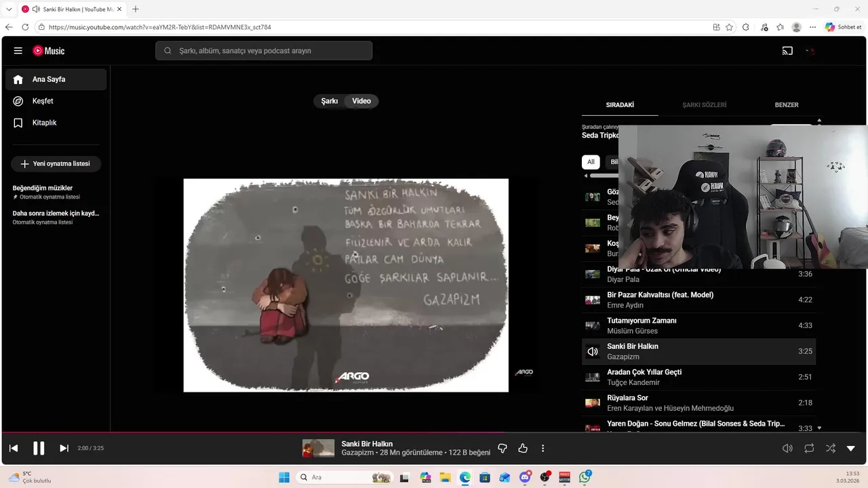868x488 pixels.
Task: Collapse the player page arrow
Action: click(x=851, y=448)
